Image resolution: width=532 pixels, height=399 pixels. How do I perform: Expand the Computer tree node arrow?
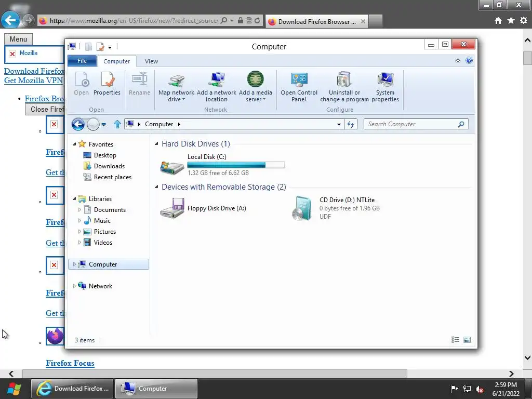click(74, 264)
